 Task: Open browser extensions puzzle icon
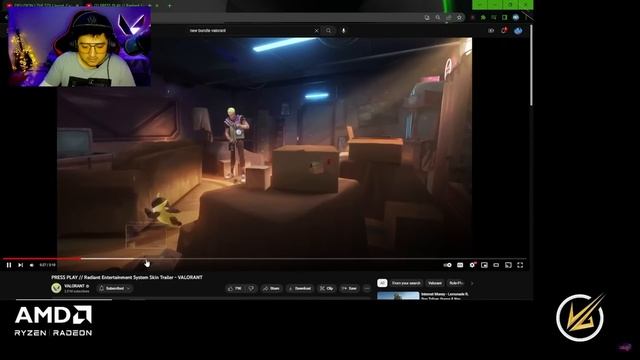coord(483,18)
